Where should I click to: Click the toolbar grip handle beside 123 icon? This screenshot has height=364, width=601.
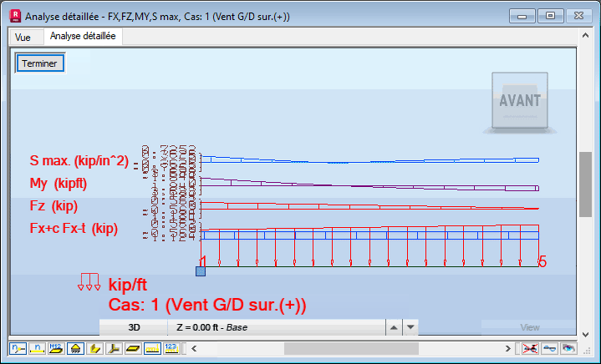[184, 349]
